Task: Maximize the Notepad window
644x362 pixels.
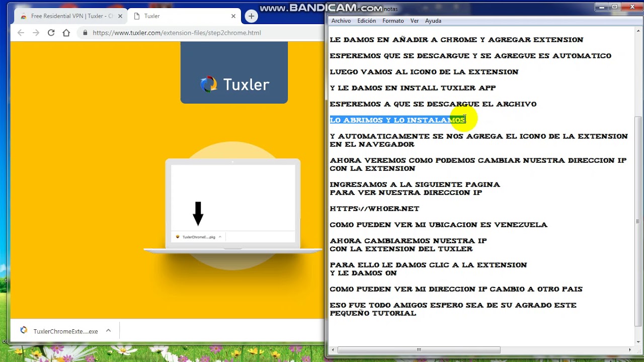Action: (614, 7)
